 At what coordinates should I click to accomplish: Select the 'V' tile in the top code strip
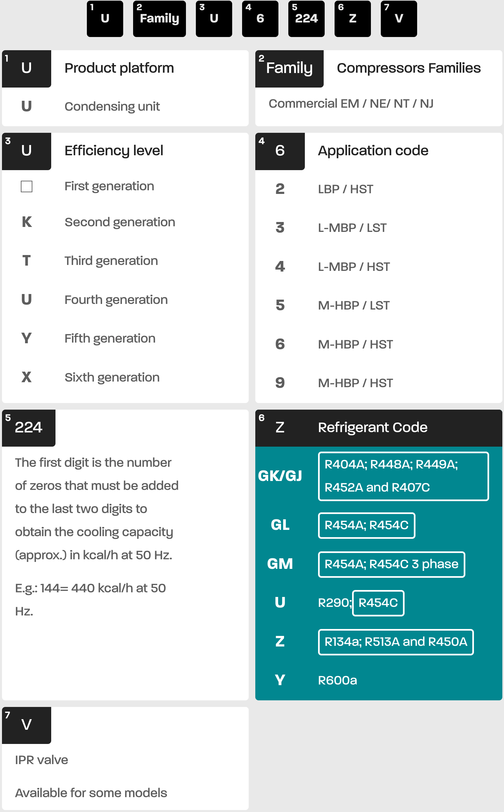coord(398,19)
